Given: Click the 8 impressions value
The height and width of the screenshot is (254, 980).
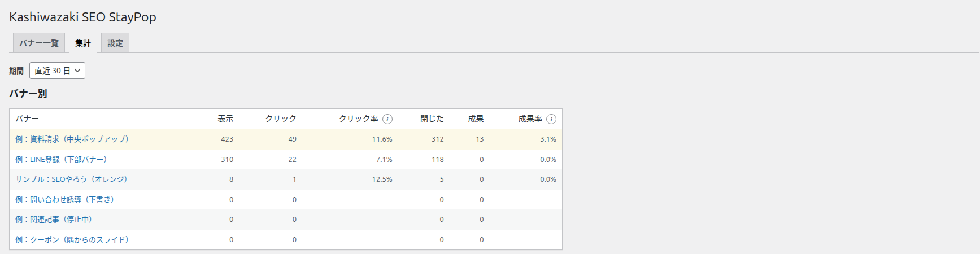Looking at the screenshot, I should pyautogui.click(x=231, y=179).
